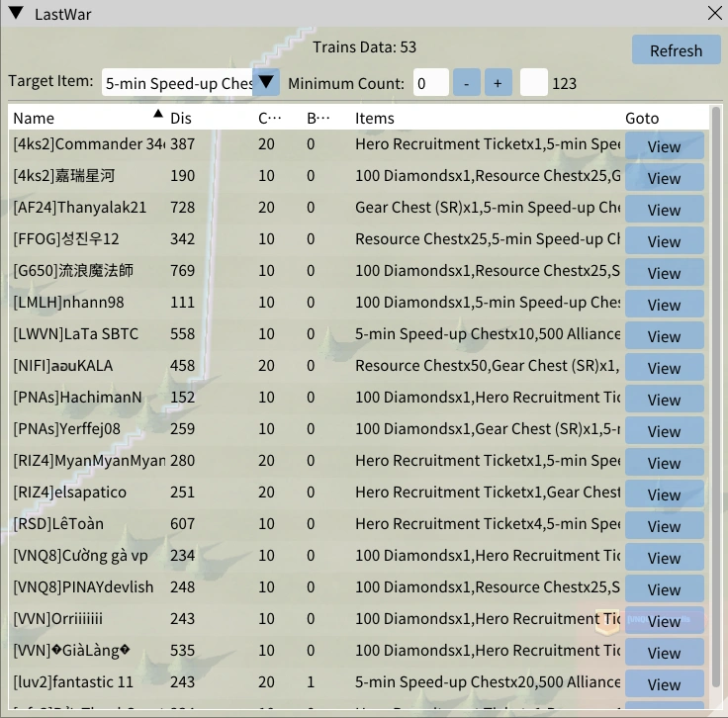Close the LastWar window

(x=714, y=14)
